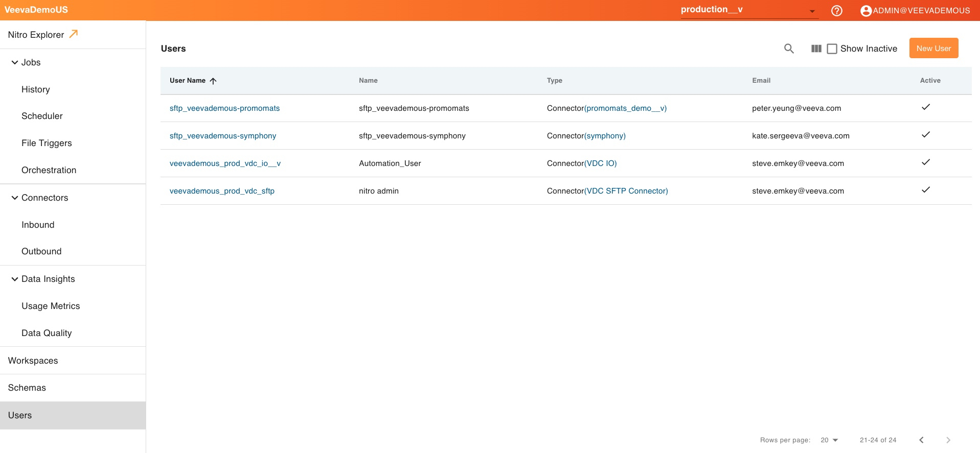
Task: Click the New User button
Action: point(933,49)
